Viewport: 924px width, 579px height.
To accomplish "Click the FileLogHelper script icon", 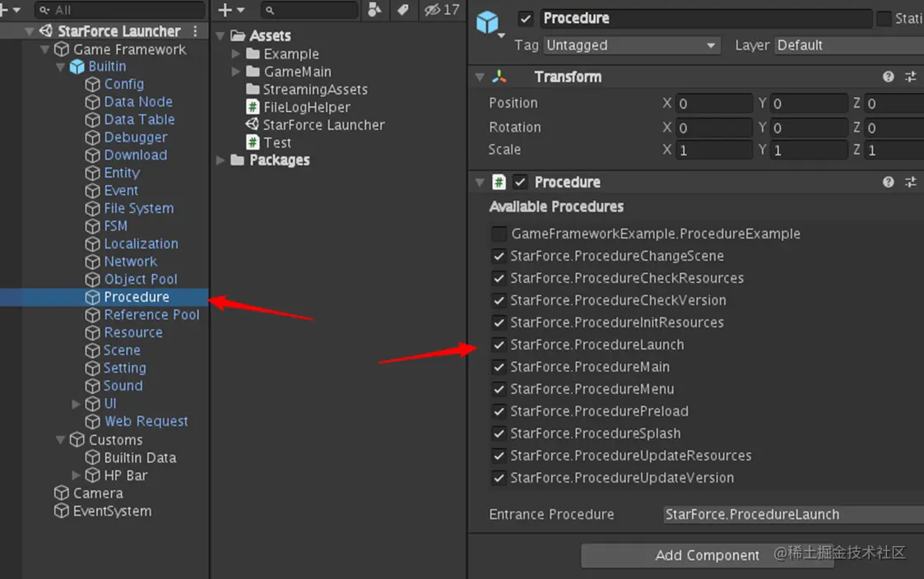I will point(253,107).
